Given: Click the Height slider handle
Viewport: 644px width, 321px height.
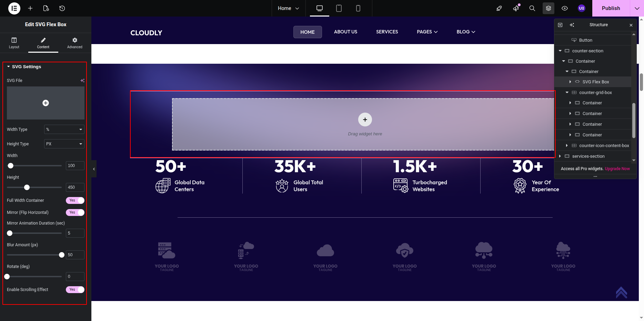Looking at the screenshot, I should (x=27, y=187).
